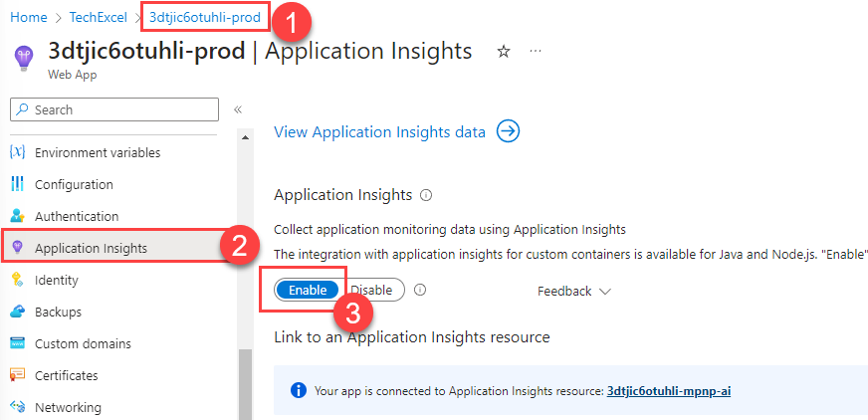The height and width of the screenshot is (420, 868).
Task: Open the Custom domains menu item
Action: click(x=83, y=343)
